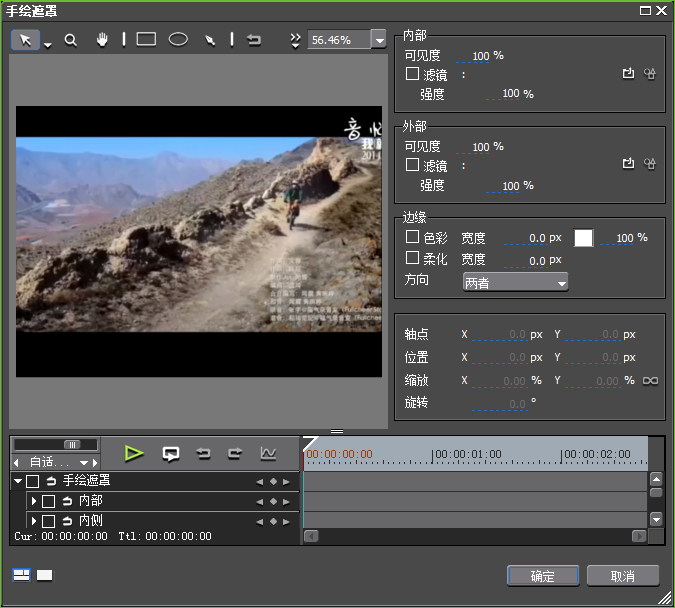Viewport: 675px width, 608px height.
Task: Select the arrow selection tool
Action: coord(26,40)
